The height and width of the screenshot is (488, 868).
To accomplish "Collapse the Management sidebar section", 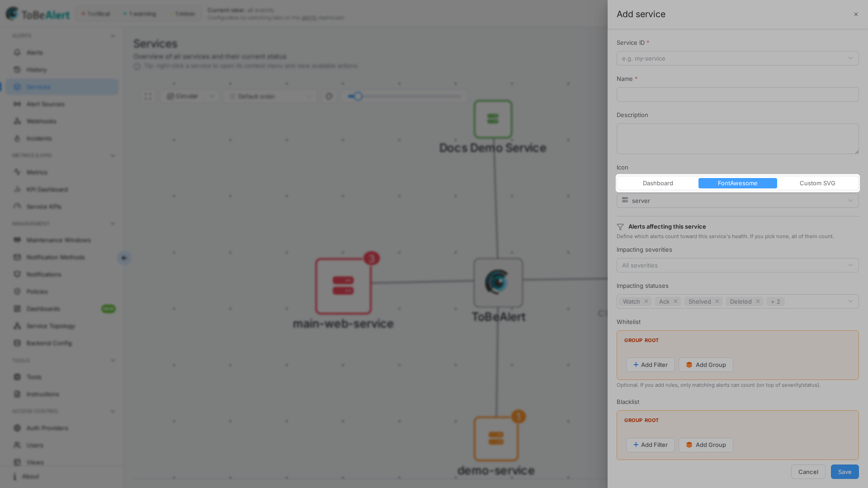I will (113, 224).
